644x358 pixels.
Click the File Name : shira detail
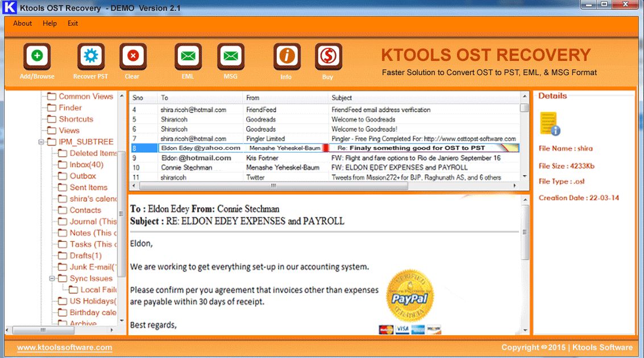(566, 149)
